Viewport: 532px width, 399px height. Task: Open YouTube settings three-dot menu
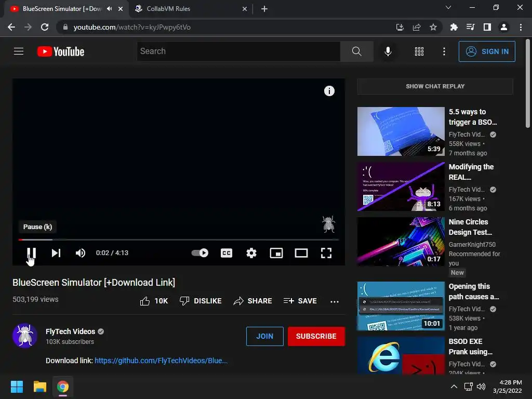coord(444,51)
